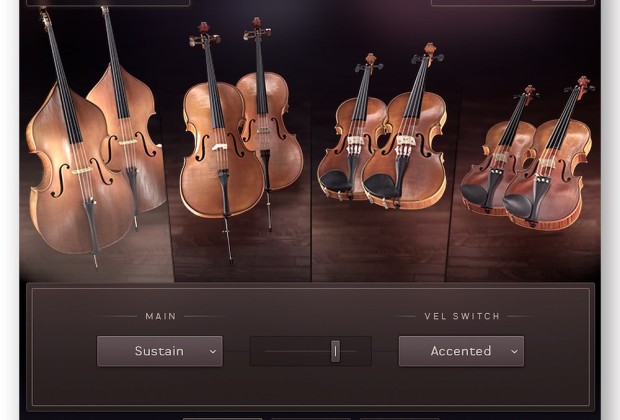Click the slider track left of the handle
620x420 pixels.
click(x=298, y=351)
